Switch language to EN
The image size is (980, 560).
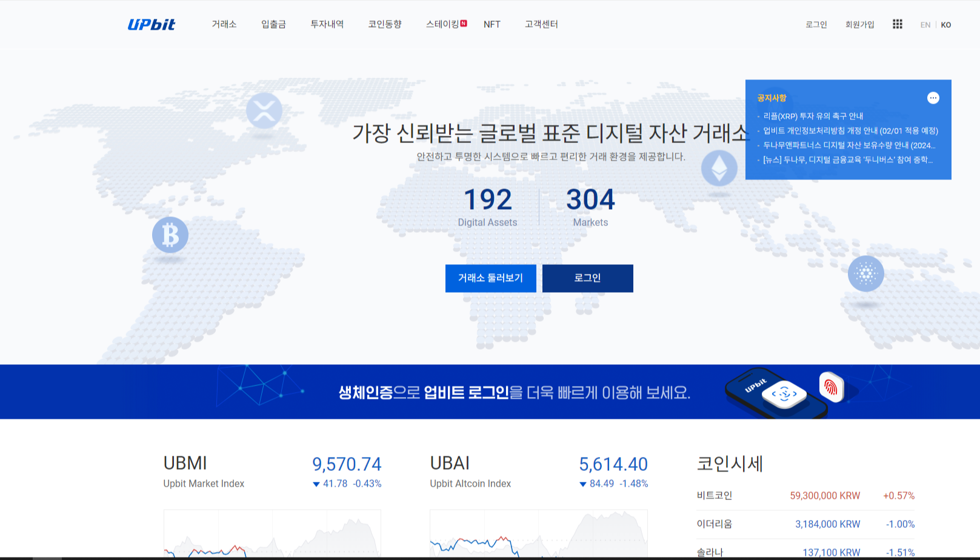tap(925, 25)
